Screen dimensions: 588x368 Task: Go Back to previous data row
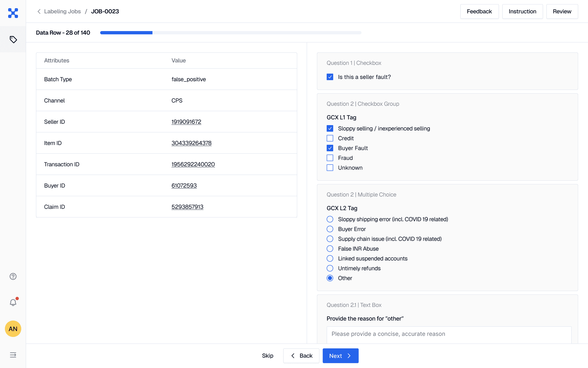(x=301, y=356)
